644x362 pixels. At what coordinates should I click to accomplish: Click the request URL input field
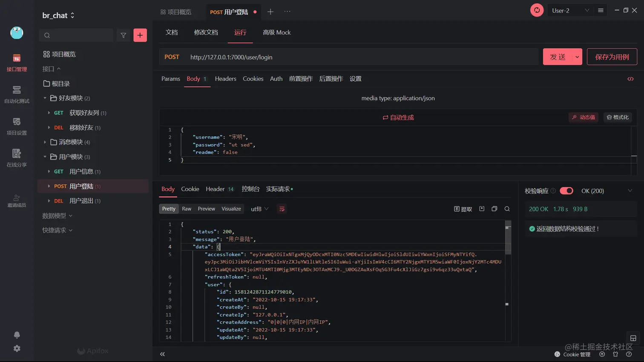coord(363,57)
